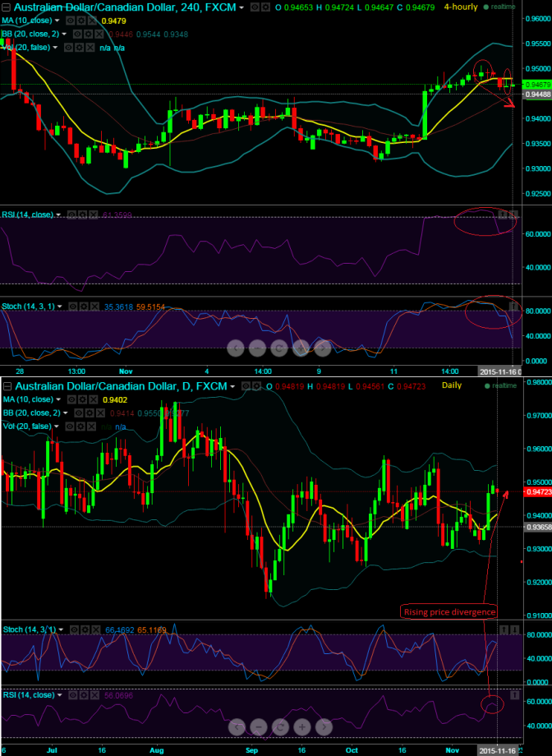Move the 240 chart RSI pane down
Image resolution: width=552 pixels, height=756 pixels.
pyautogui.click(x=513, y=214)
